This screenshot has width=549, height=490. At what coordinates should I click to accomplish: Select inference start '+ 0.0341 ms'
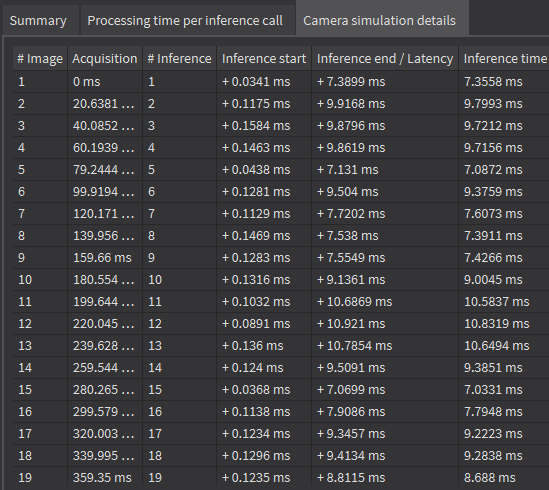point(264,82)
